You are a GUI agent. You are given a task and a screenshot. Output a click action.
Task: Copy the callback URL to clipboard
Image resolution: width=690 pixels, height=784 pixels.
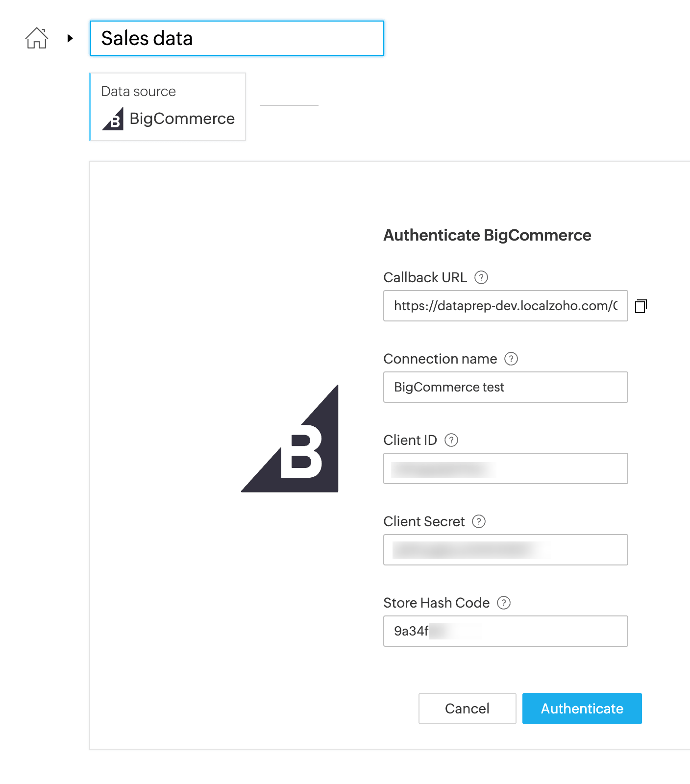(x=641, y=306)
